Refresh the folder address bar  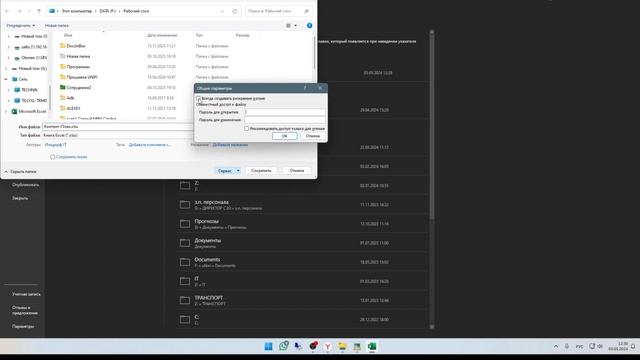(234, 11)
